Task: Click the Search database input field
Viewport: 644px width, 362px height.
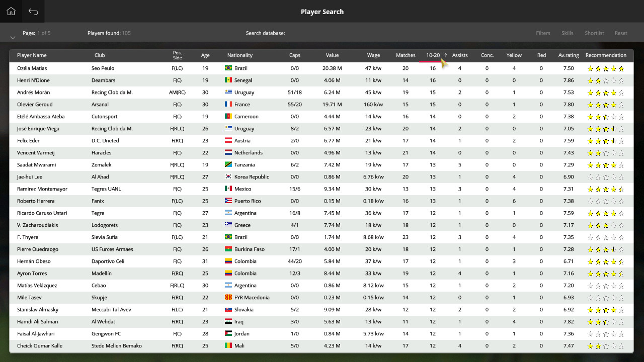Action: (x=342, y=34)
